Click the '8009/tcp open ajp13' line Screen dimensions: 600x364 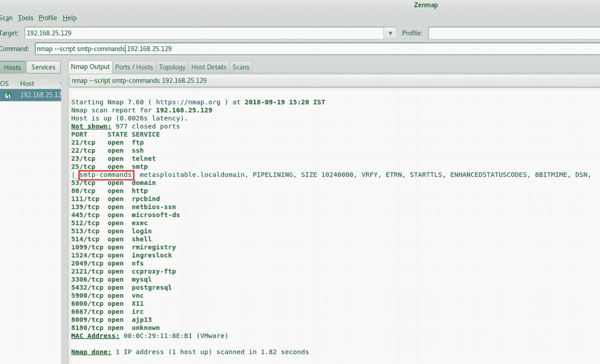coord(111,319)
